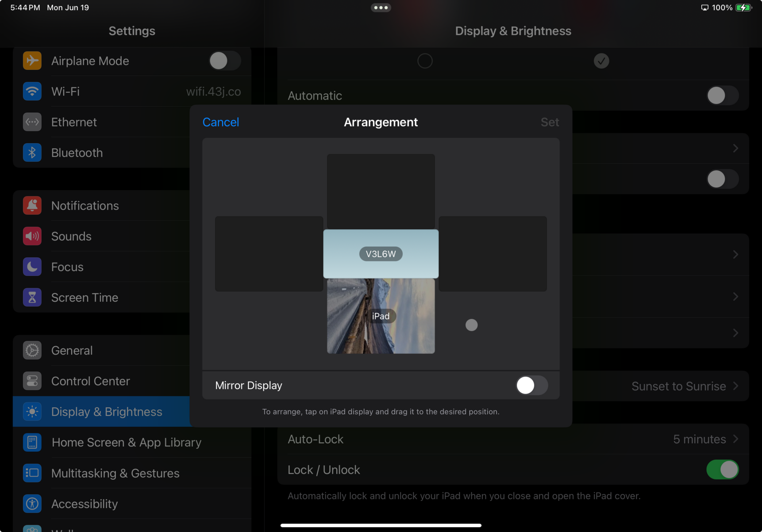This screenshot has height=532, width=762.
Task: Open Bluetooth settings from the sidebar icon
Action: [x=32, y=153]
